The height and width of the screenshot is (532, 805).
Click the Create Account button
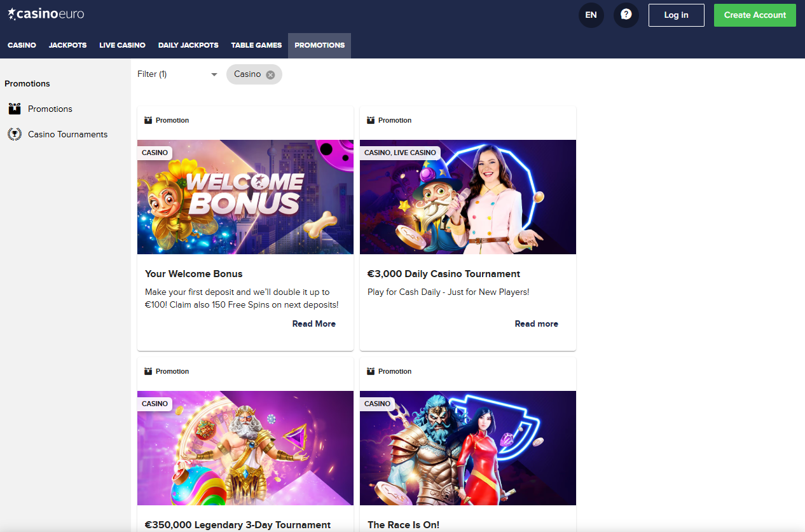point(755,15)
